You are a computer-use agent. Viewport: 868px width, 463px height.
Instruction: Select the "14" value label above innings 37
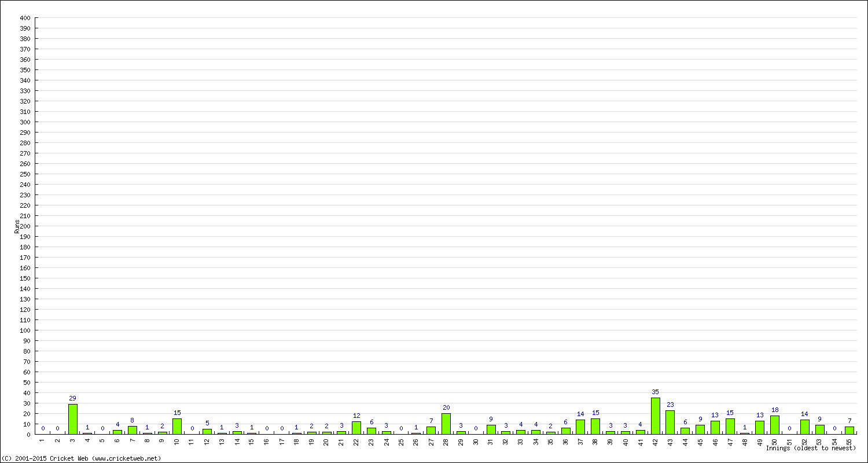pyautogui.click(x=580, y=414)
